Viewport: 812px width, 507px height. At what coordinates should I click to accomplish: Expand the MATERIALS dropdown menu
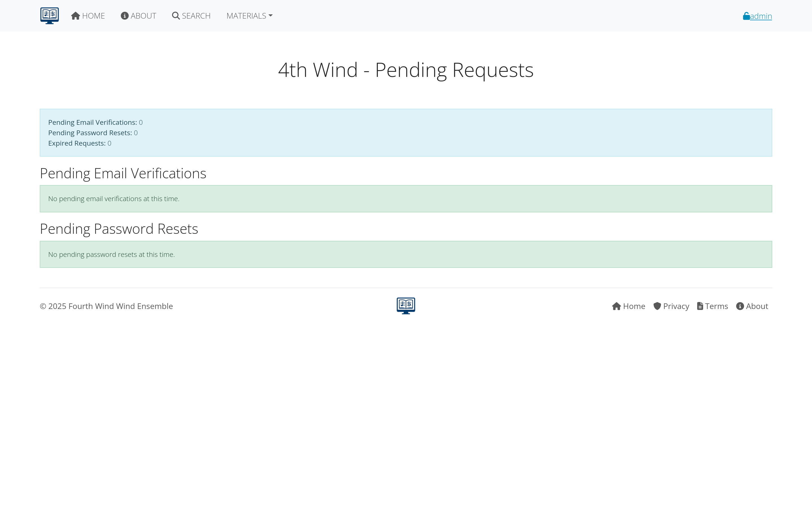pos(246,16)
